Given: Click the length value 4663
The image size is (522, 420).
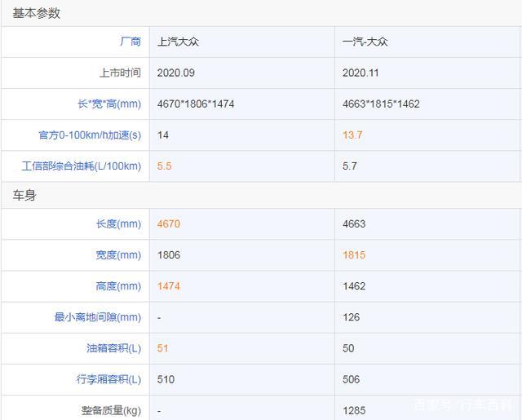Looking at the screenshot, I should tap(354, 224).
